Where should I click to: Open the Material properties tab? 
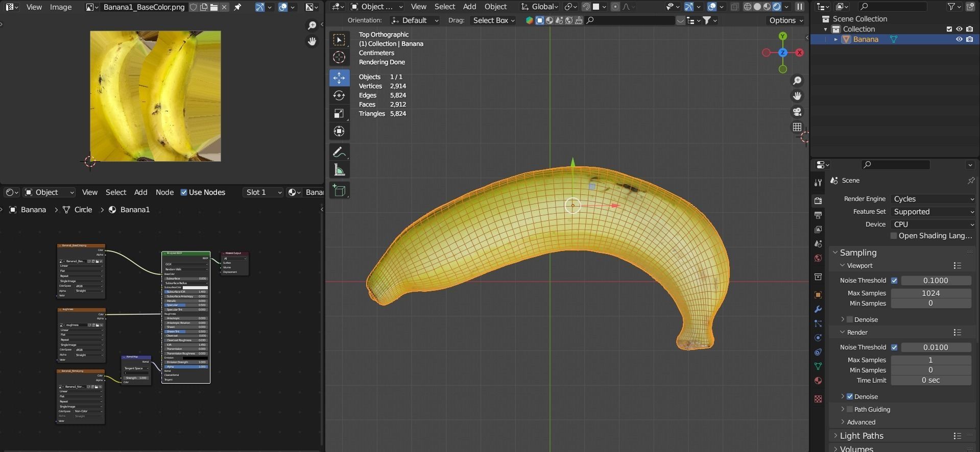(818, 381)
